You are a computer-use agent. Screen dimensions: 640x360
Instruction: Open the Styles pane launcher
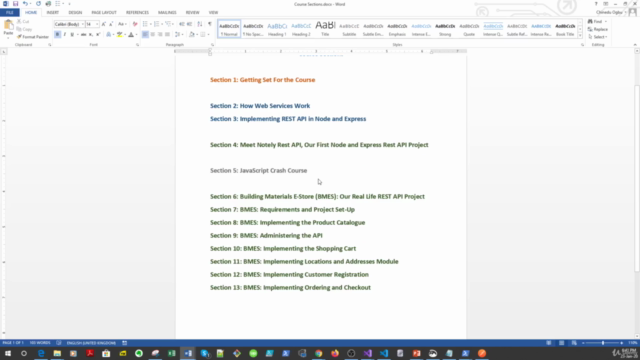[x=582, y=45]
